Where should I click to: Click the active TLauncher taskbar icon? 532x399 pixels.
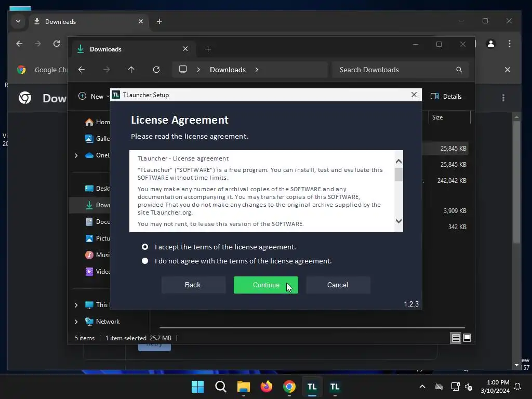click(x=312, y=387)
